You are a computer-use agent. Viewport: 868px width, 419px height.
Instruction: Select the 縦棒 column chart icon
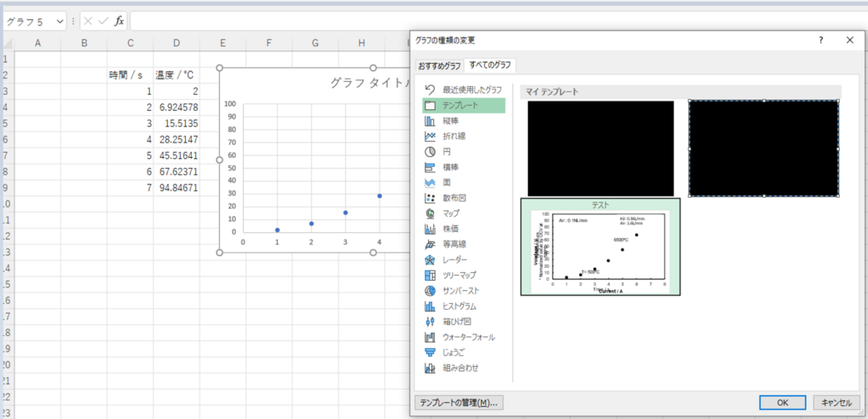point(430,121)
